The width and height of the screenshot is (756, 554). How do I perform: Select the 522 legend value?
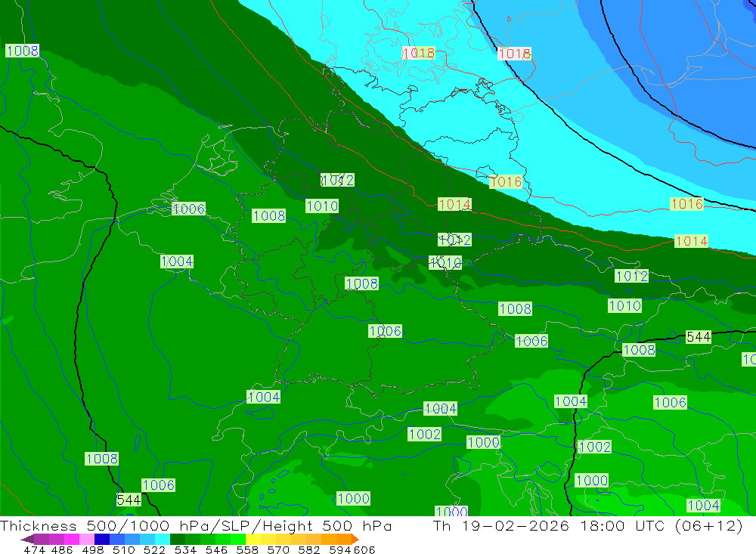(154, 549)
